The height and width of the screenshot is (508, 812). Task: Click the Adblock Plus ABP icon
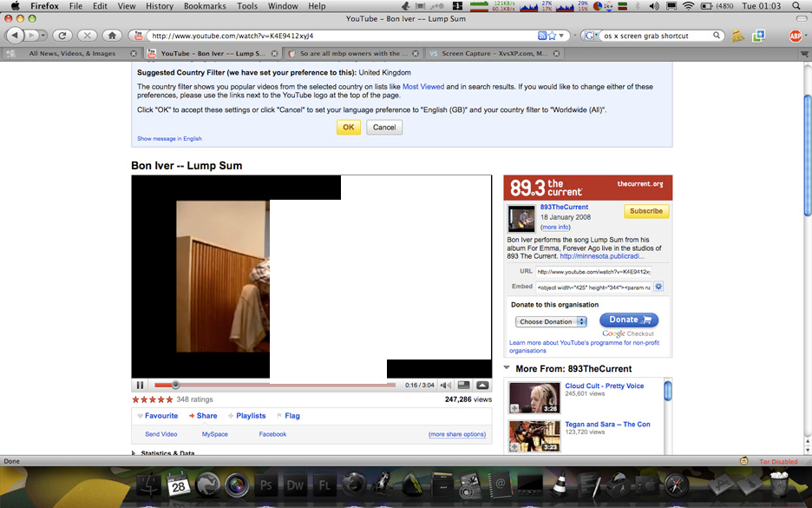[795, 36]
